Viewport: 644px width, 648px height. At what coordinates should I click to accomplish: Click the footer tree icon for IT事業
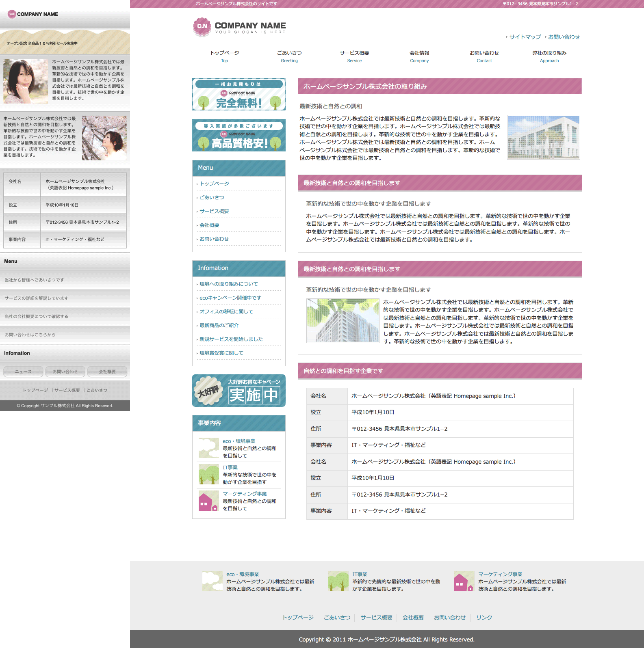point(338,581)
